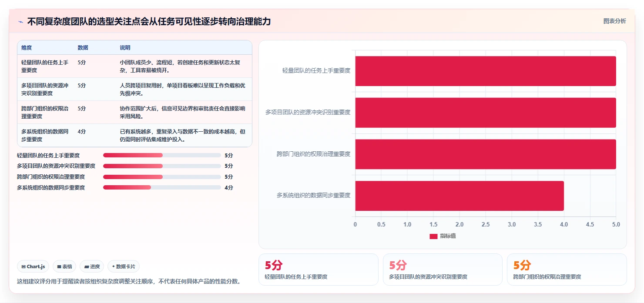Click the 跨部门组织的权限治理重要度 progress bar

point(162,177)
